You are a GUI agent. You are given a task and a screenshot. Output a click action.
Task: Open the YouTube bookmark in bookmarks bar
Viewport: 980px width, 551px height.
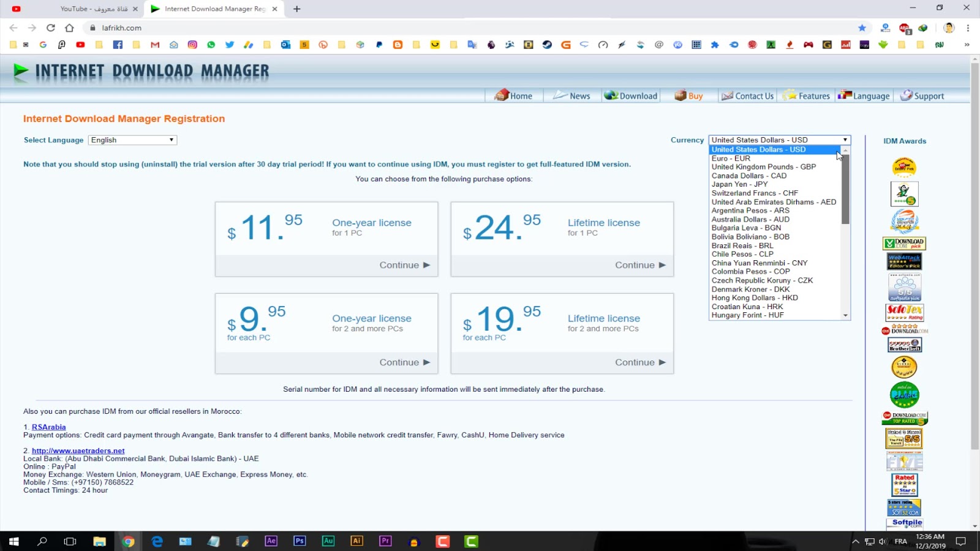point(80,45)
